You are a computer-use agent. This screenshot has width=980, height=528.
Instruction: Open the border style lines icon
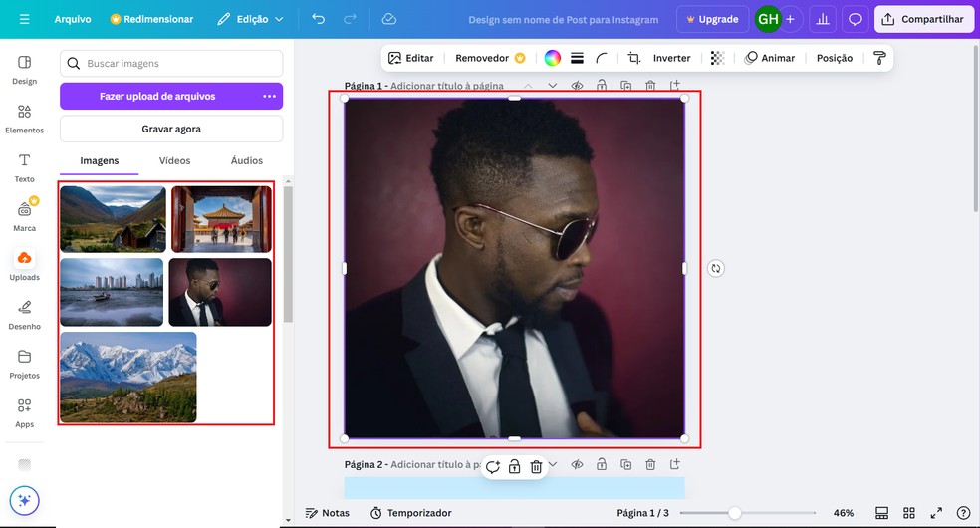[577, 58]
